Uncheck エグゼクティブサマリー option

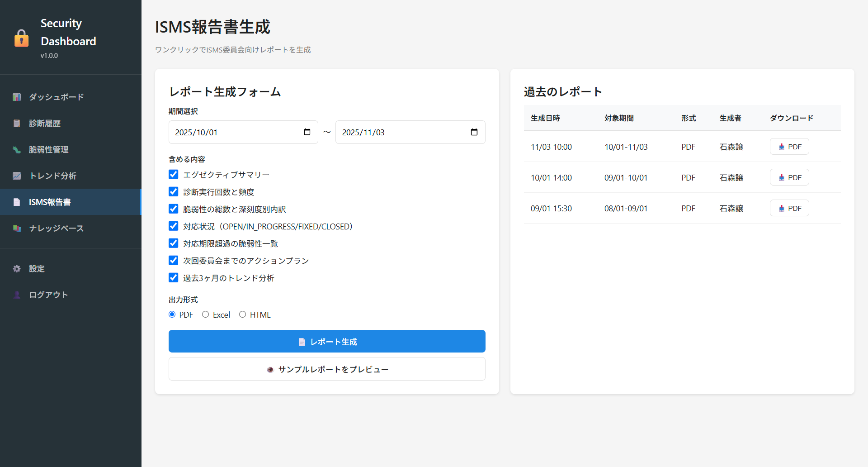[174, 174]
